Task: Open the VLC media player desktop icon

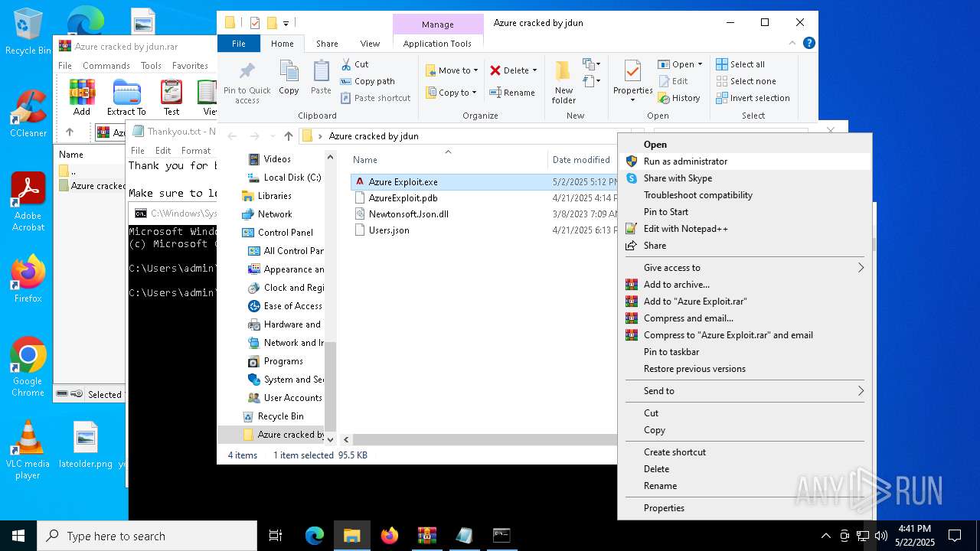Action: point(28,450)
